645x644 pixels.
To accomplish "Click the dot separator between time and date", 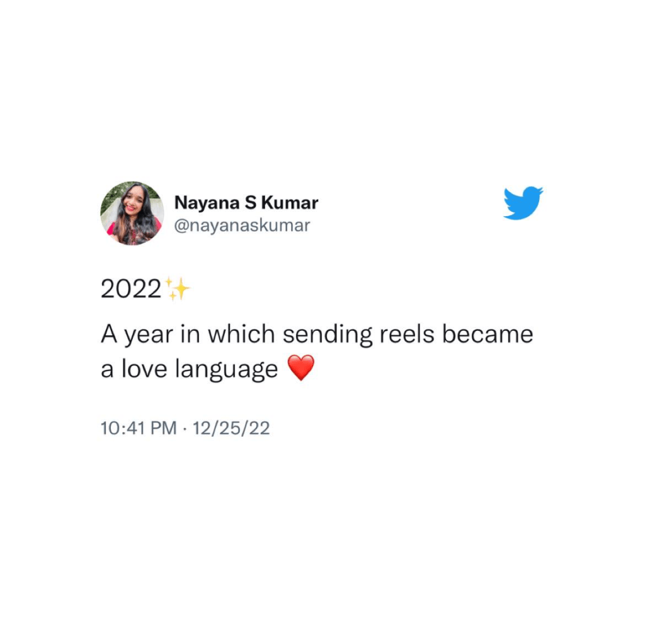I will click(x=185, y=428).
